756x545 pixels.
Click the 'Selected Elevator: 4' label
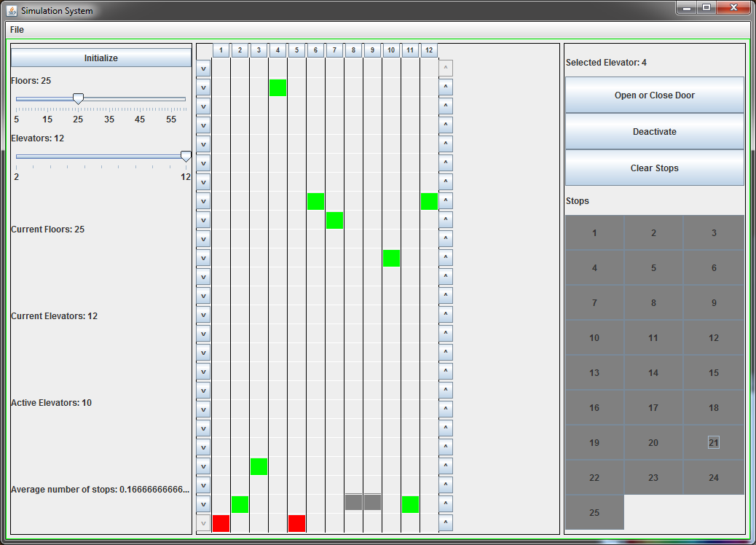pos(606,63)
